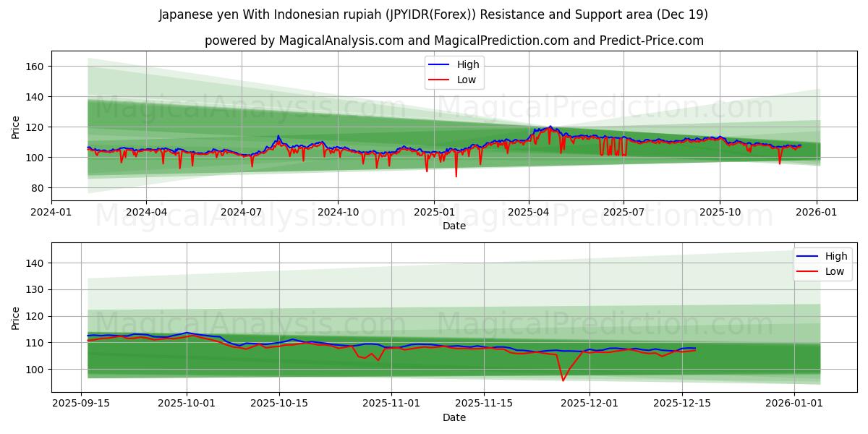Toggle High series visibility in top legend

click(x=467, y=64)
